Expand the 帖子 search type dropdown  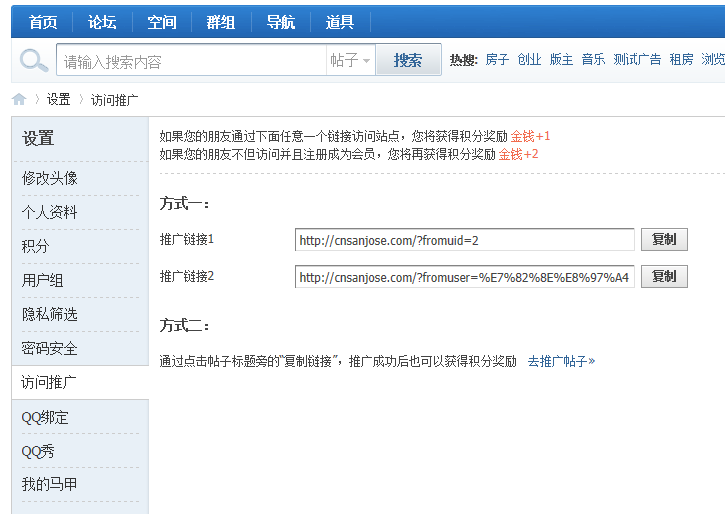[350, 60]
